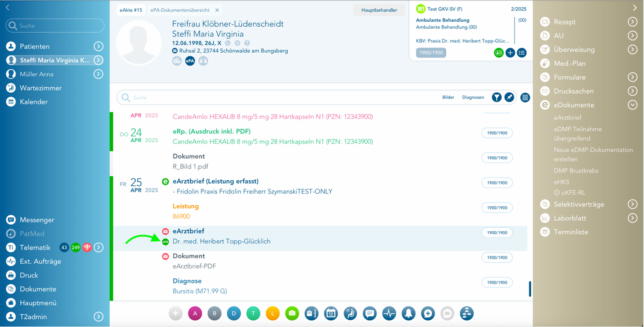Click the heartbeat pulse icon in the bottom toolbar
The width and height of the screenshot is (644, 327).
(x=389, y=313)
